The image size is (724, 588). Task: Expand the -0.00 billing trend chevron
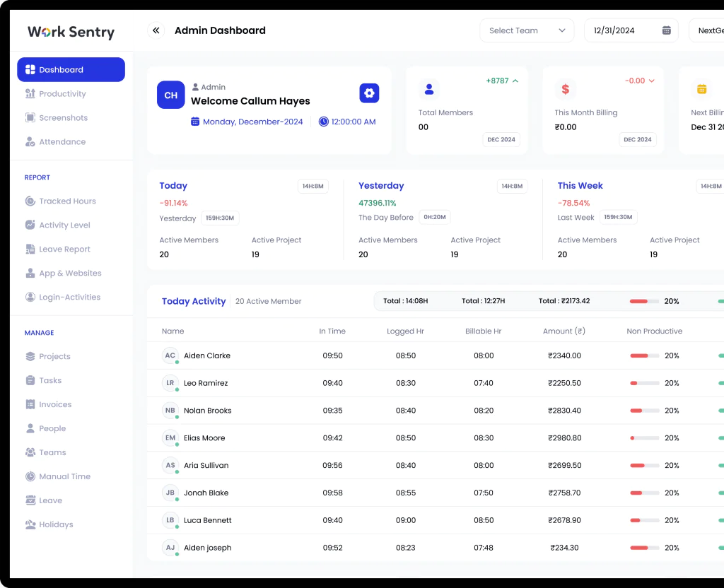652,81
